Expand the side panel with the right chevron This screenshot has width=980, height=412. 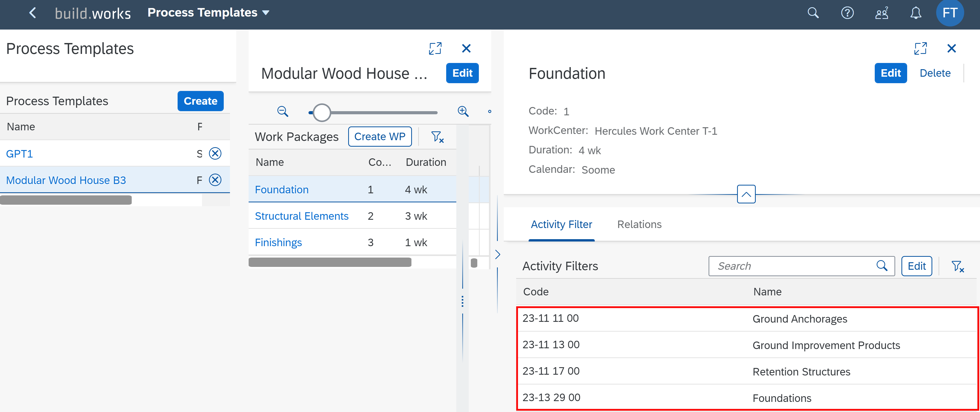(x=498, y=254)
